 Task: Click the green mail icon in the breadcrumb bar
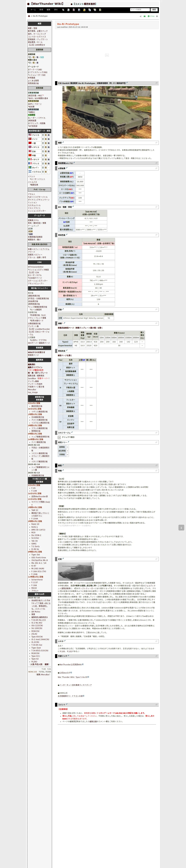tap(144, 16)
